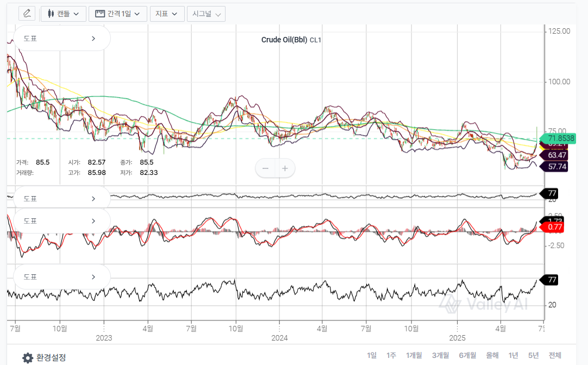Open 환경설정 settings text link
588x365 pixels.
click(x=51, y=357)
